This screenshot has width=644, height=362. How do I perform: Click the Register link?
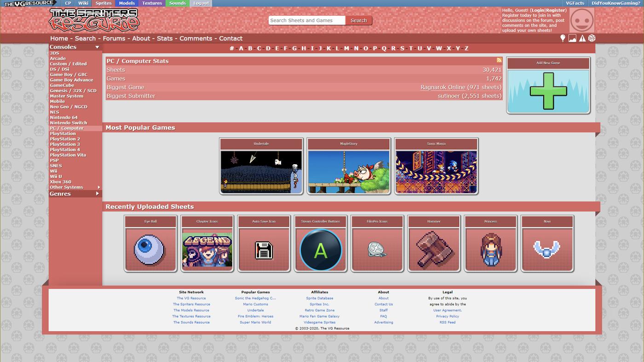tap(555, 10)
